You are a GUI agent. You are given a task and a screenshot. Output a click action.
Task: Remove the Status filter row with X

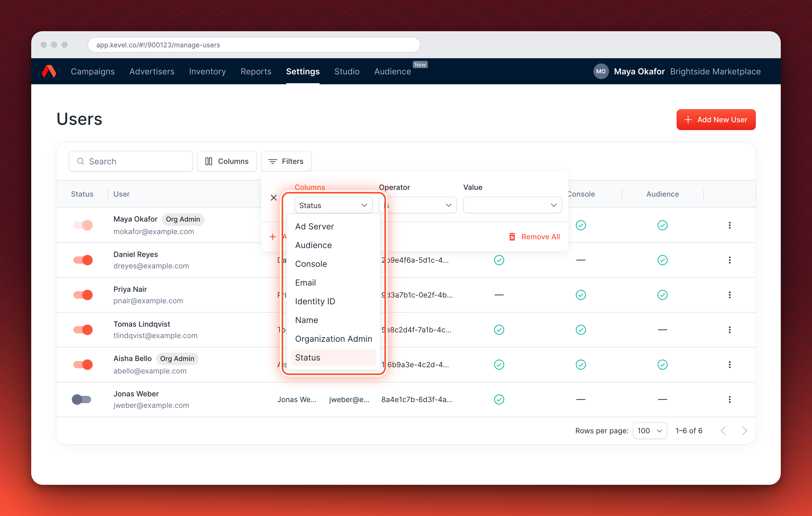click(274, 198)
